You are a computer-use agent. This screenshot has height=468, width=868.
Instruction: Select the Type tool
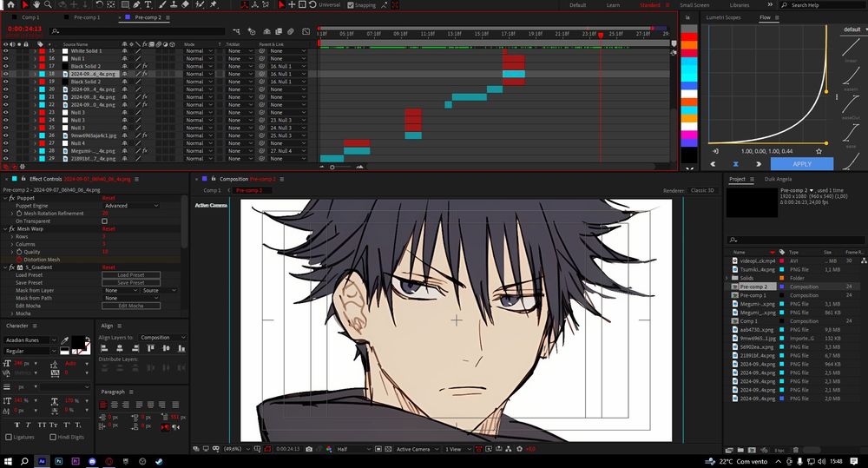coord(148,4)
